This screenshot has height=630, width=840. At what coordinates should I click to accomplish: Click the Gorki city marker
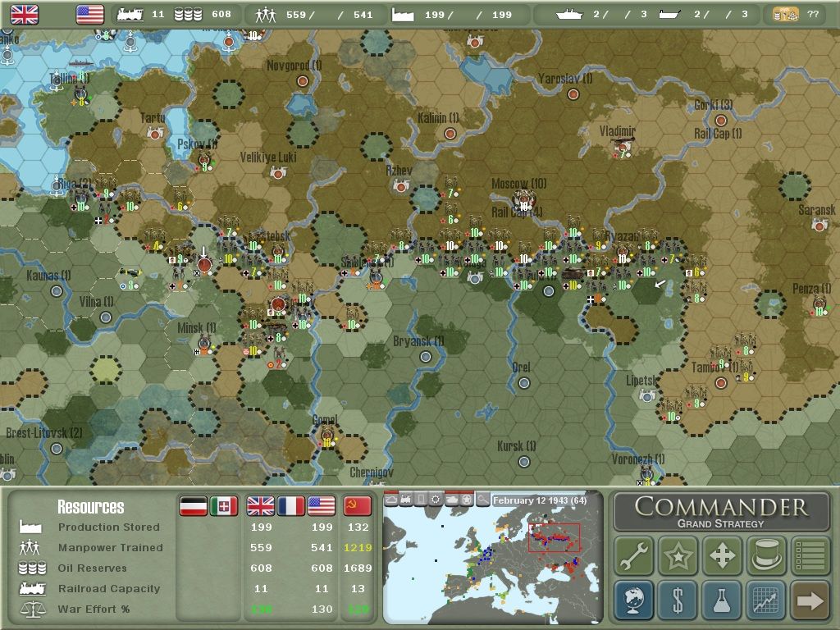coord(721,121)
